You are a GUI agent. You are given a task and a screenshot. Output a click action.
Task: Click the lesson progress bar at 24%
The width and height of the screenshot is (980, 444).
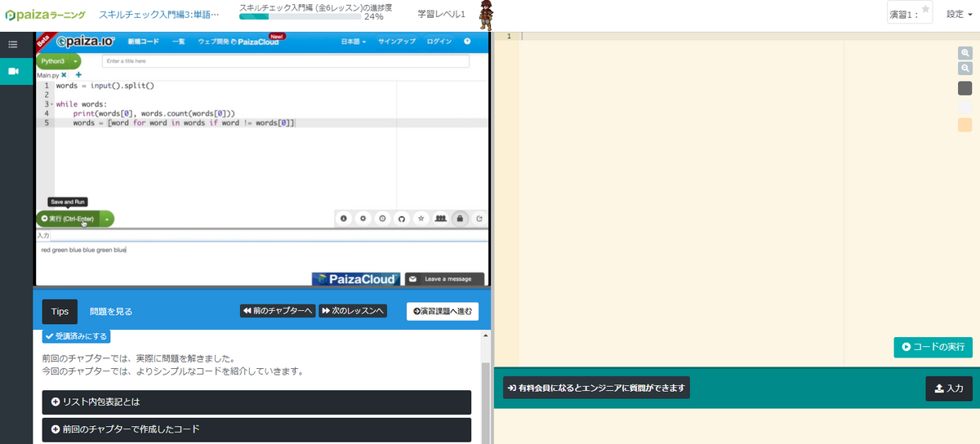click(300, 16)
